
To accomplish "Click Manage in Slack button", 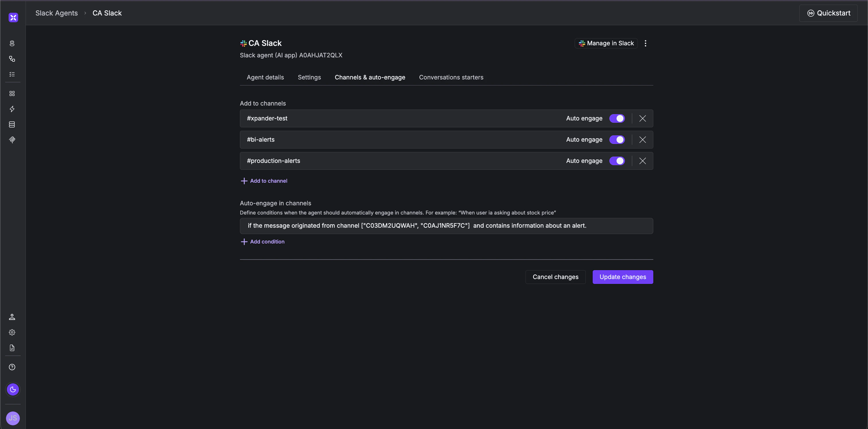I will click(x=606, y=43).
